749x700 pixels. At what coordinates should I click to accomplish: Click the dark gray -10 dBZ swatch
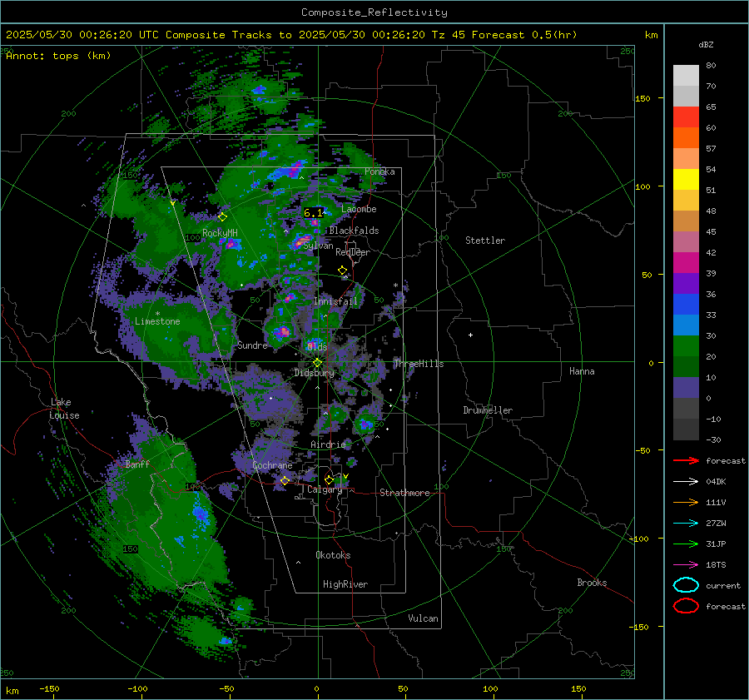[x=686, y=429]
